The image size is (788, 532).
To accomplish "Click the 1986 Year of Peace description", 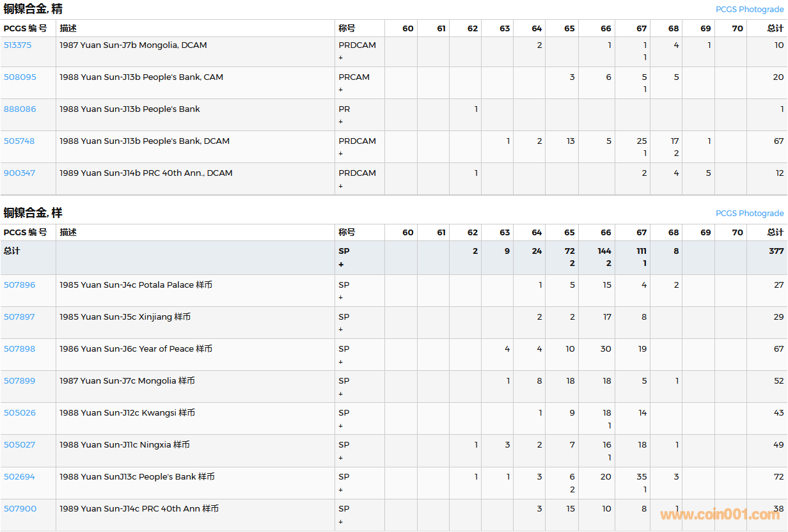I will tap(136, 349).
